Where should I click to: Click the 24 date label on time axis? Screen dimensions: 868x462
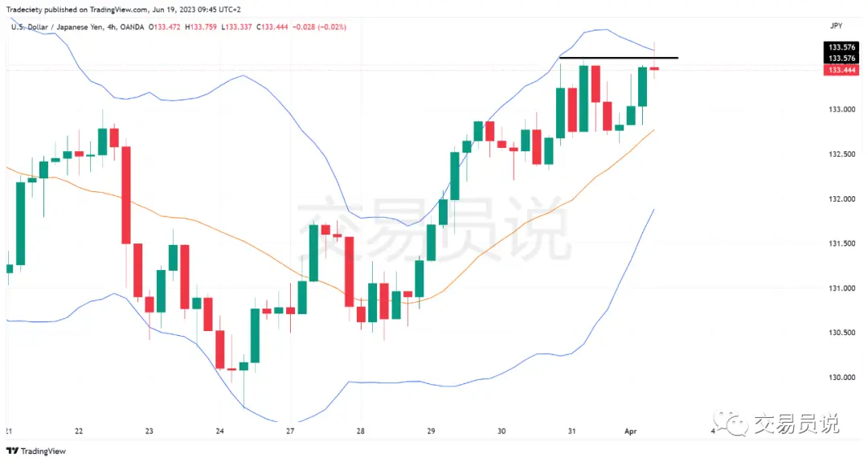click(219, 431)
